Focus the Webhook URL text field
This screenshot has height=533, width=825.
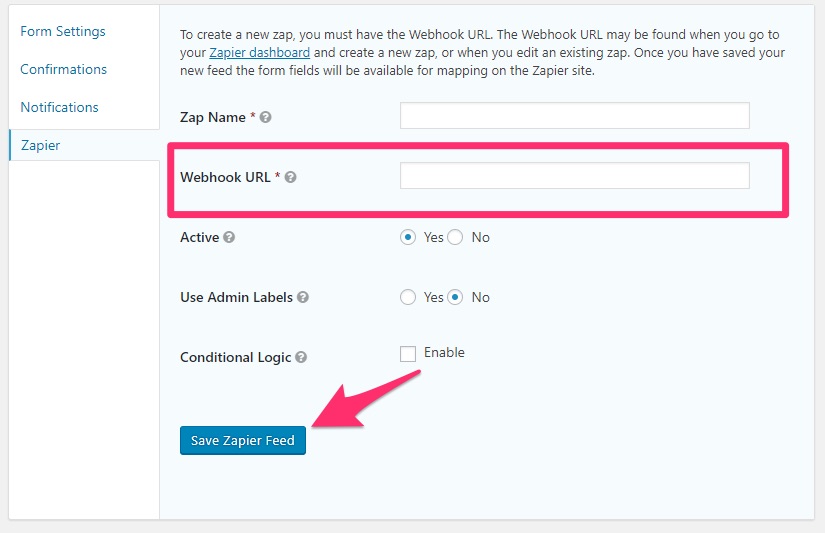(575, 176)
